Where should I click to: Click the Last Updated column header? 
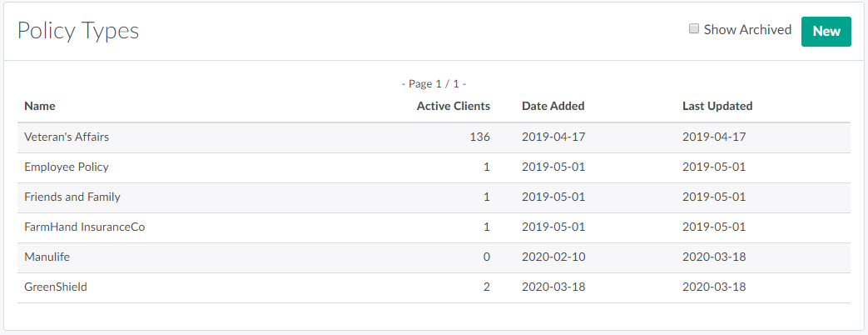[717, 106]
